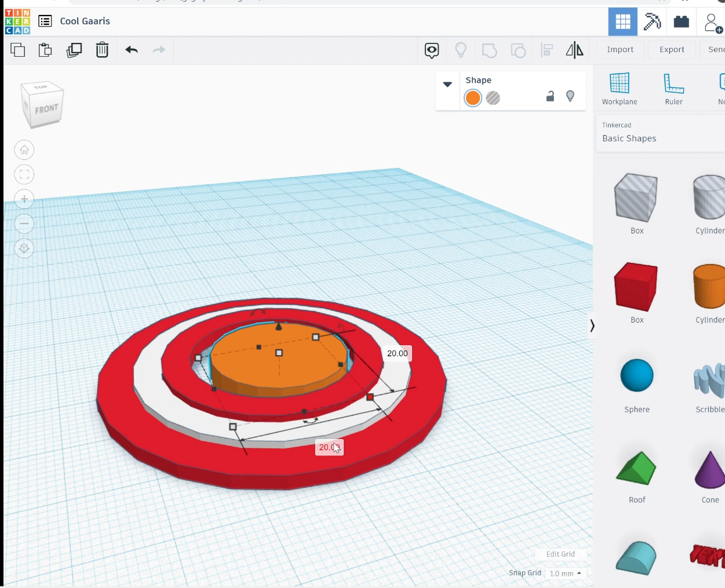Image resolution: width=725 pixels, height=588 pixels.
Task: Click the FRONT face of view cube
Action: 46,109
